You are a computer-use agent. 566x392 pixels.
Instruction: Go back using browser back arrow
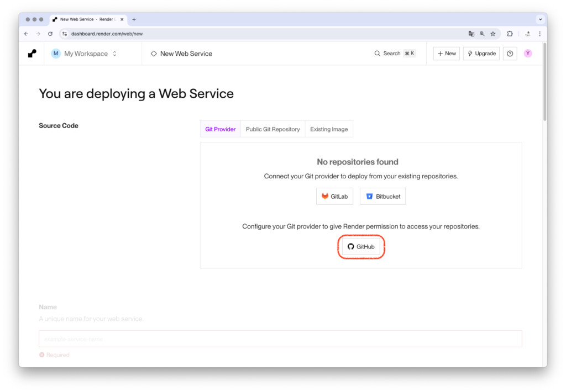pyautogui.click(x=27, y=34)
